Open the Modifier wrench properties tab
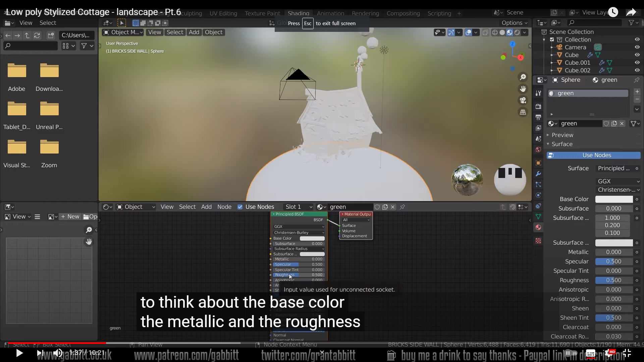Viewport: 644px width, 362px height. click(538, 174)
